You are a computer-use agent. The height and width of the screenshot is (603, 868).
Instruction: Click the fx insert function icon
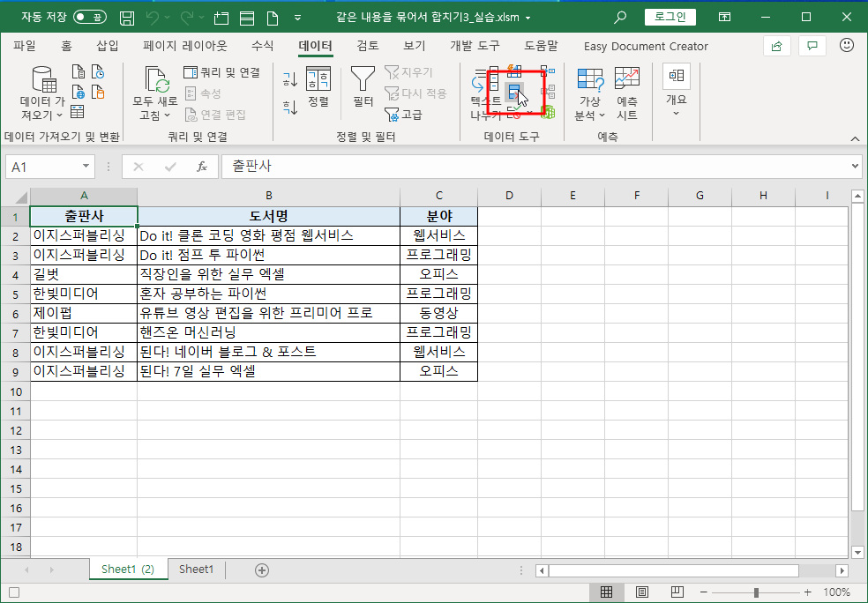(202, 167)
